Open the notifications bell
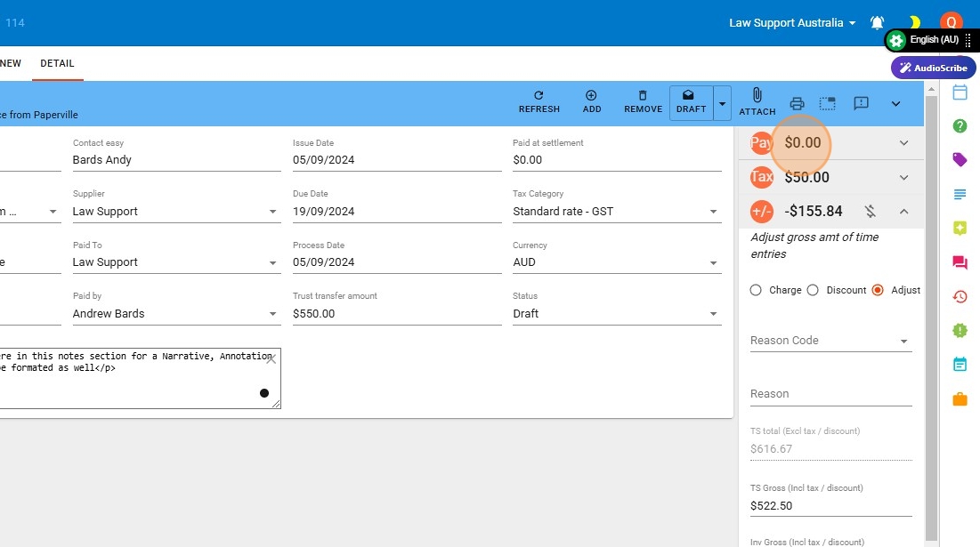 [877, 23]
